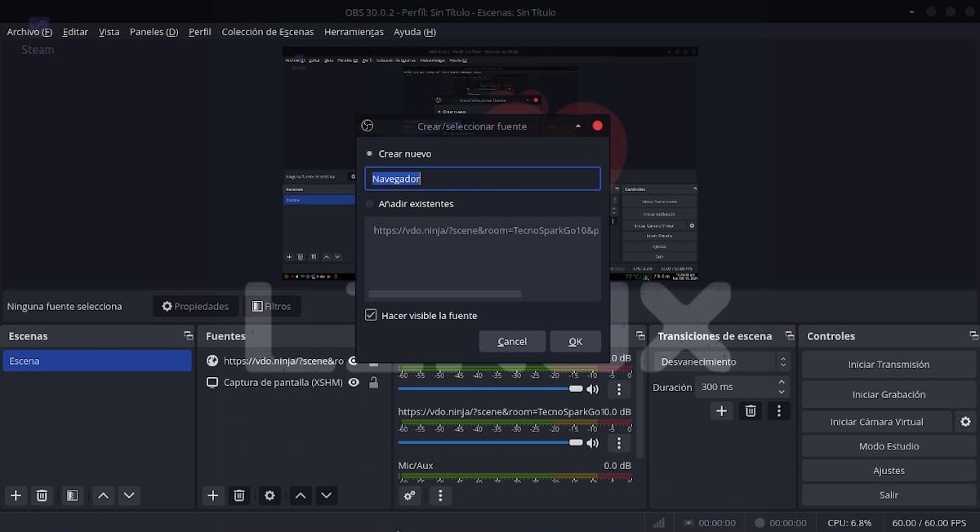This screenshot has height=532, width=980.
Task: Open the vdo.ninja audio track three-dot menu
Action: 619,443
